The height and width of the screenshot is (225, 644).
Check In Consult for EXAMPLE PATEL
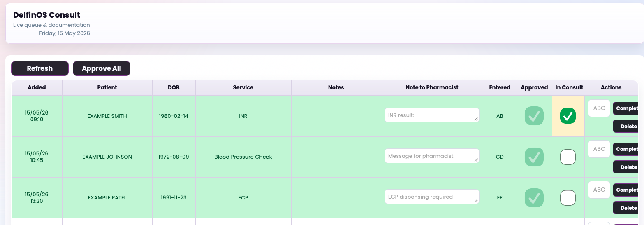pyautogui.click(x=568, y=198)
